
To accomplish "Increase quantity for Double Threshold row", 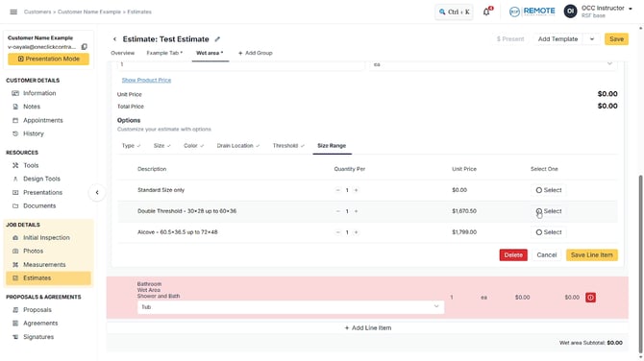I will (356, 211).
